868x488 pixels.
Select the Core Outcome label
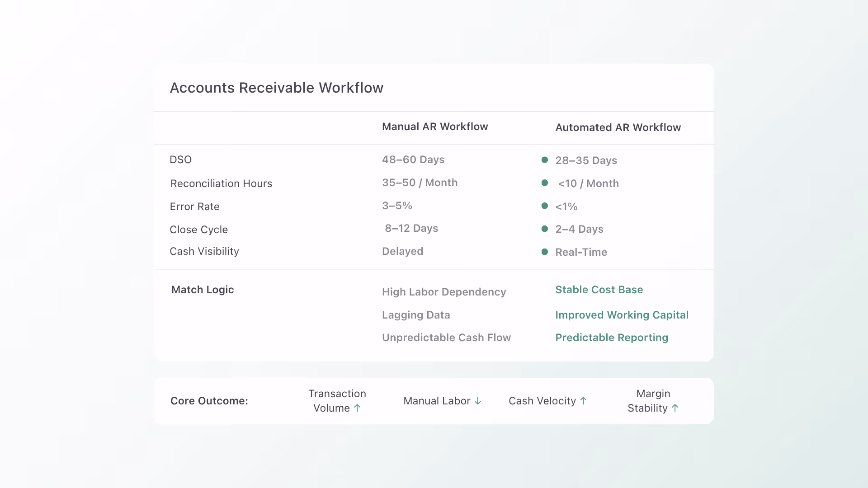click(209, 401)
